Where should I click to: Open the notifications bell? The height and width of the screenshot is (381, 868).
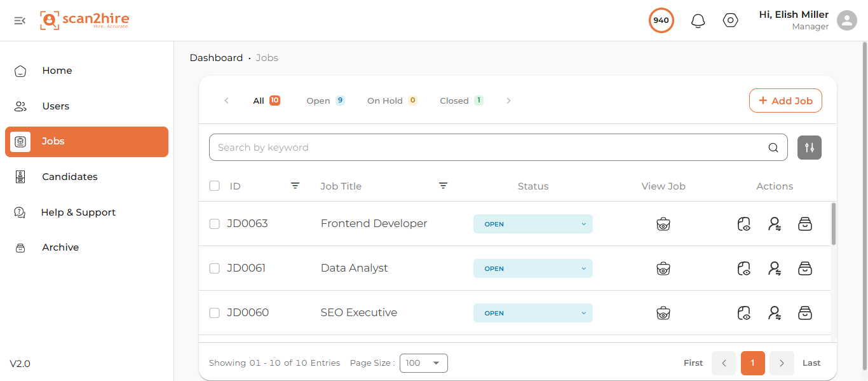click(698, 20)
